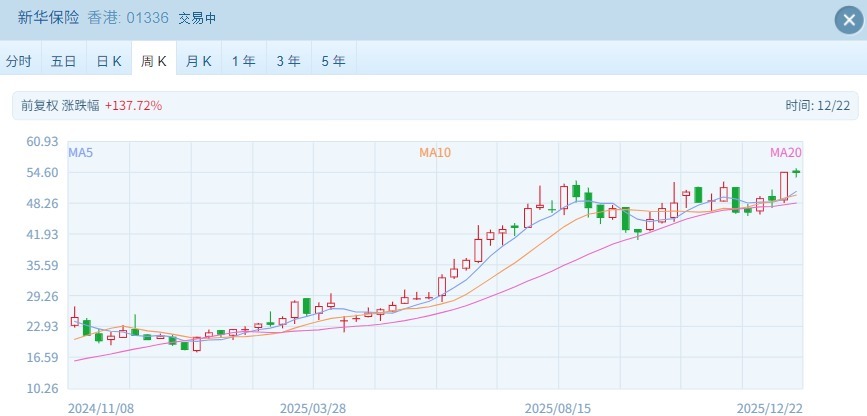Screen dimensions: 867x416
Task: Show the 1年 chart range
Action: [x=244, y=60]
